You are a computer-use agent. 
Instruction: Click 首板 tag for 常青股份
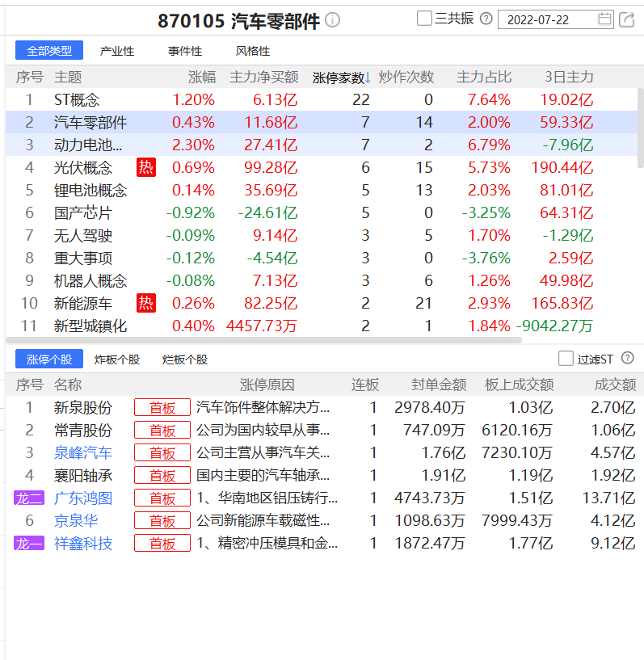coord(162,431)
